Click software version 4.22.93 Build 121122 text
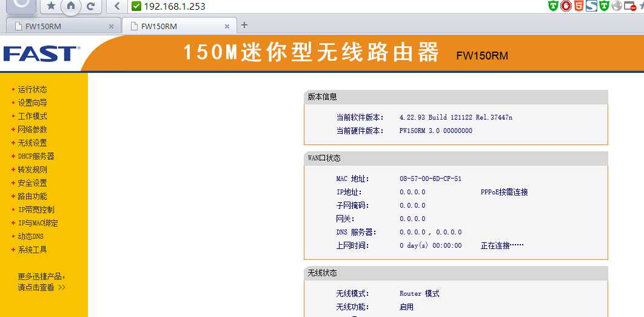Screen dimensions: 644x317 click(x=456, y=118)
